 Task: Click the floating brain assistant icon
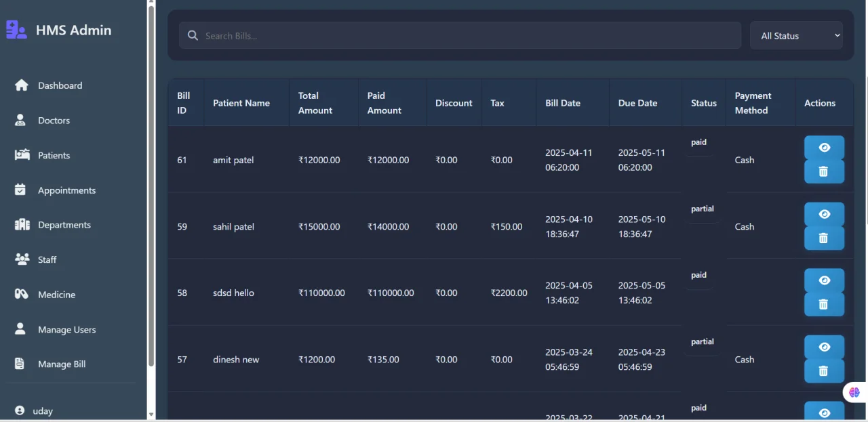[854, 392]
